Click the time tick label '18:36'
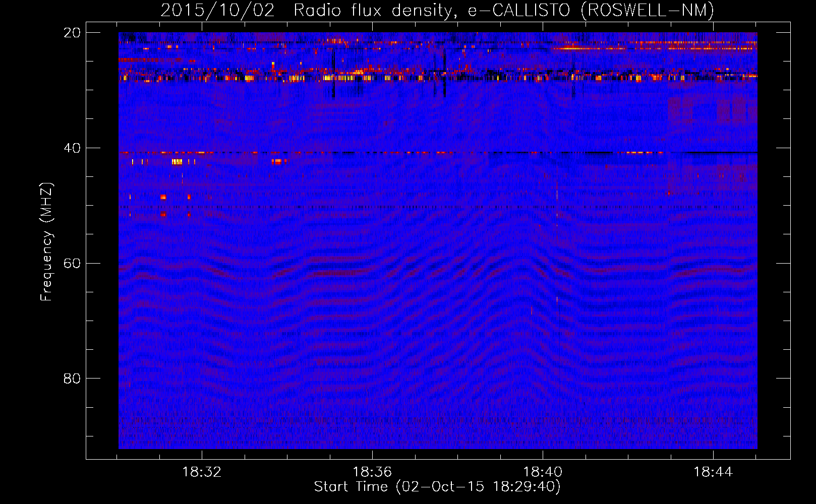The image size is (816, 504). point(372,472)
